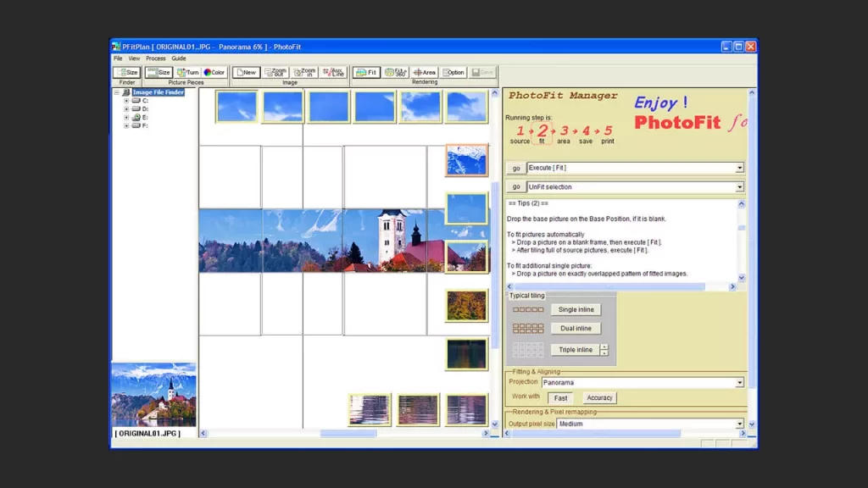Click the [ ORIGINAL01.JPG ] filename label
Viewport: 868px width, 488px height.
coord(147,433)
